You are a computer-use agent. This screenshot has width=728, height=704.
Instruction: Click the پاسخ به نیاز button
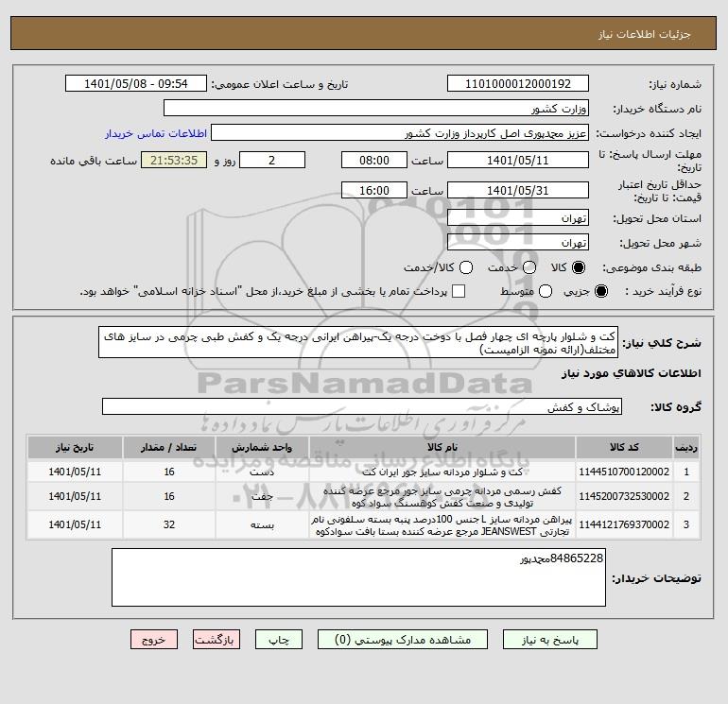pos(550,640)
